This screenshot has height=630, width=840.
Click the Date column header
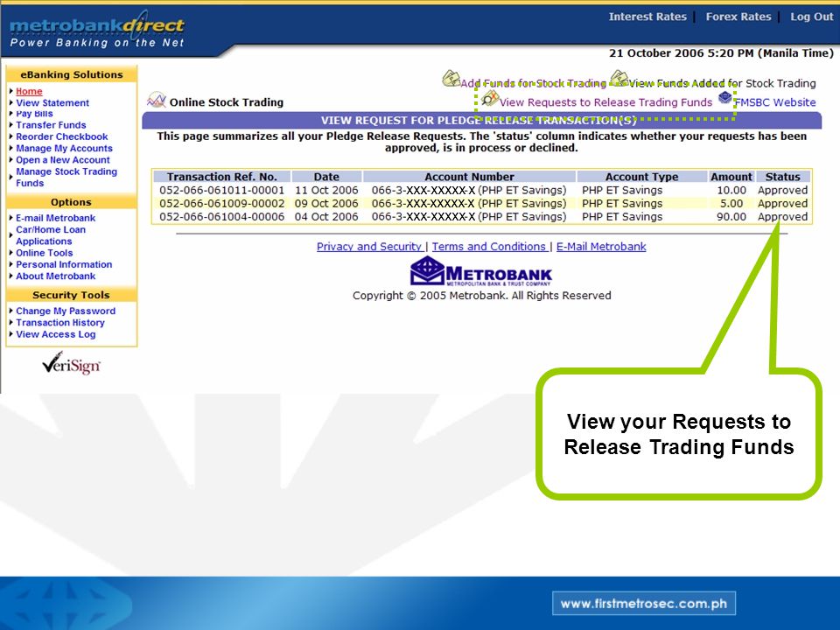(326, 177)
